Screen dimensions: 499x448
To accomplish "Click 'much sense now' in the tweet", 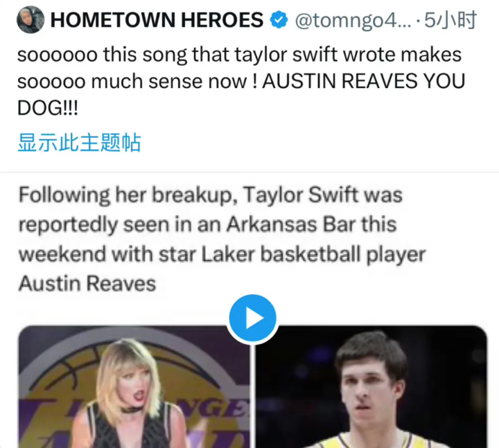I will click(169, 82).
